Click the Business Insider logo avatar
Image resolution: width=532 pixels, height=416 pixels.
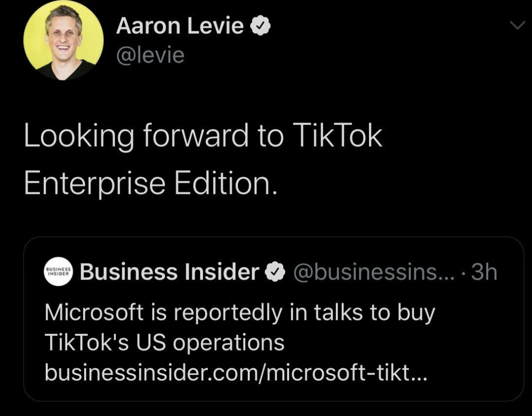click(x=59, y=272)
